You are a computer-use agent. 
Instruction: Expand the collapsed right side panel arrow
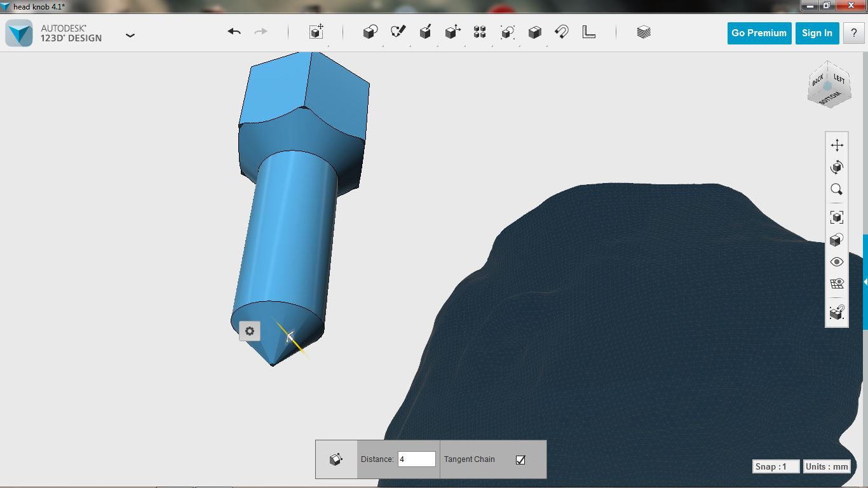coord(865,281)
